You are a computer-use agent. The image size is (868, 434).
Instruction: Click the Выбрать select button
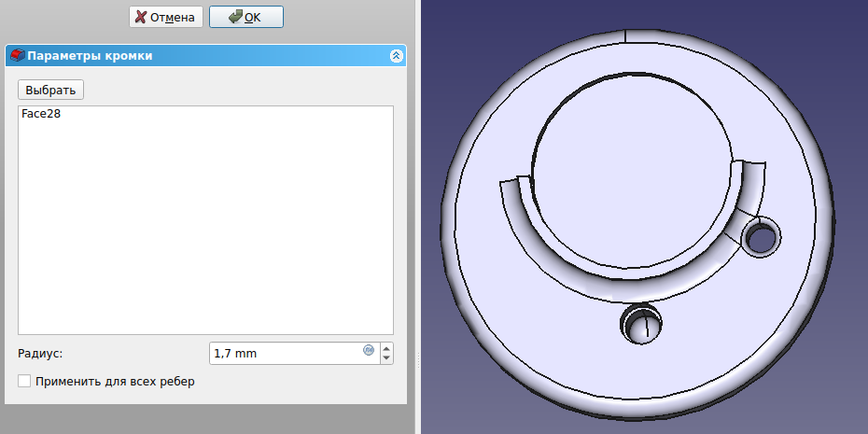click(x=50, y=90)
